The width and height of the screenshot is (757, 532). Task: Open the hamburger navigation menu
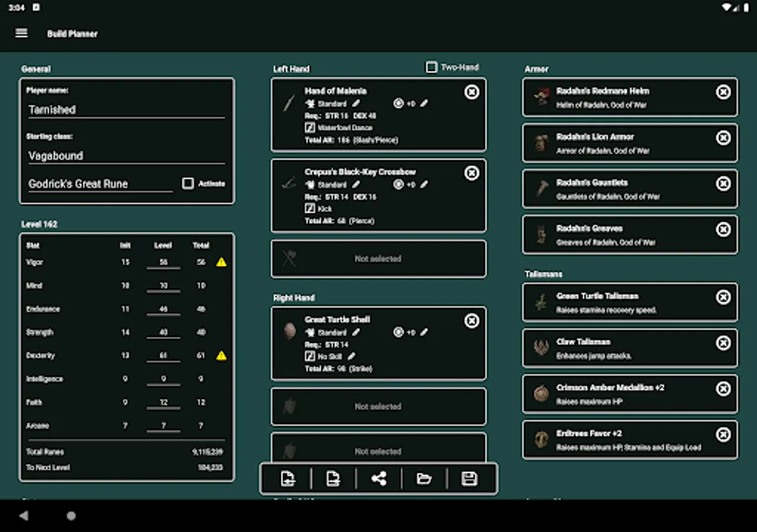pos(21,33)
